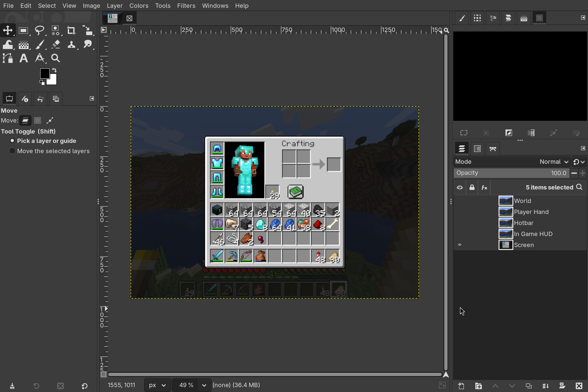
Task: Hide the Screen layer
Action: 460,245
